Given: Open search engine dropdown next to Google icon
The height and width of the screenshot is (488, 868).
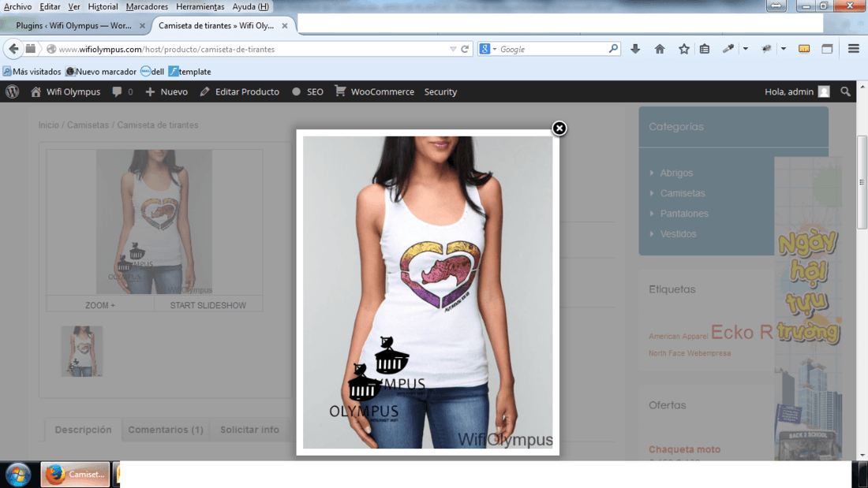Looking at the screenshot, I should (x=495, y=49).
